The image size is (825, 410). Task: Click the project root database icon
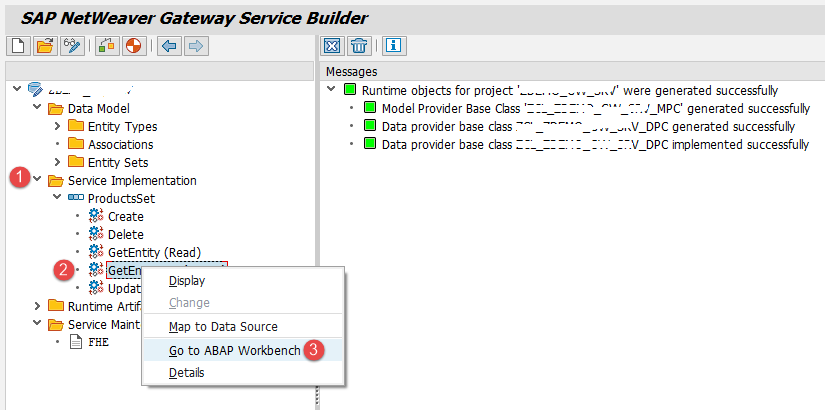35,89
